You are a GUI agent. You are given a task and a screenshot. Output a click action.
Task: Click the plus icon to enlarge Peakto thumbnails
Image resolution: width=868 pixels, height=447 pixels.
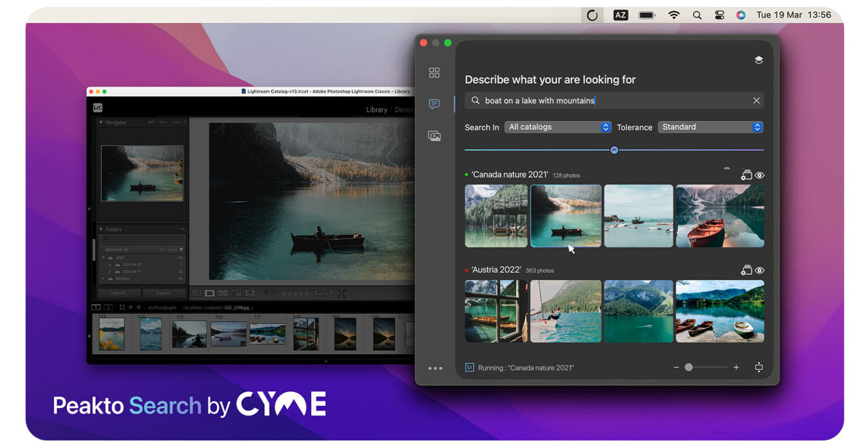pyautogui.click(x=736, y=367)
